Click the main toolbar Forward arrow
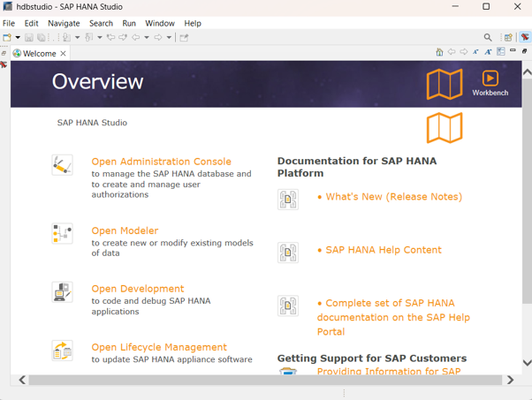532x400 pixels. click(158, 37)
